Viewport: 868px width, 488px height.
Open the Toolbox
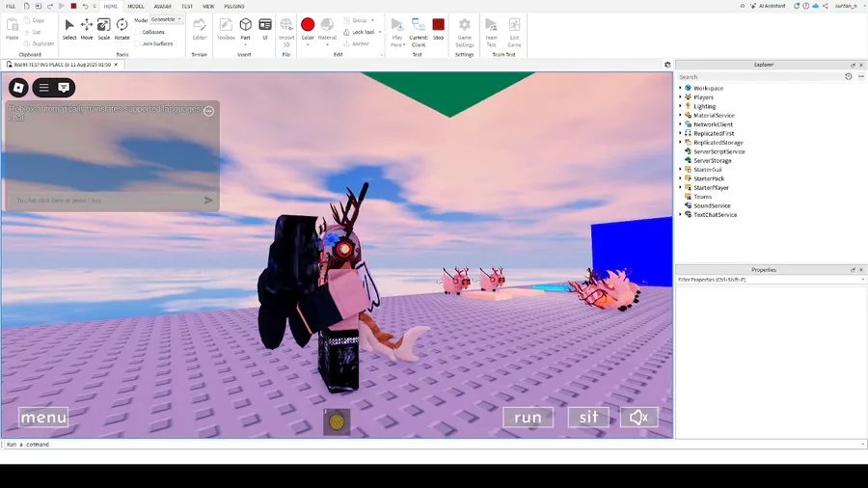pos(226,29)
